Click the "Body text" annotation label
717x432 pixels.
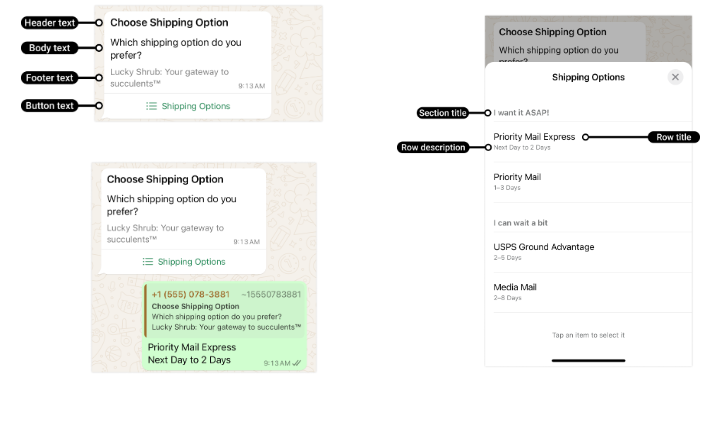tap(49, 48)
